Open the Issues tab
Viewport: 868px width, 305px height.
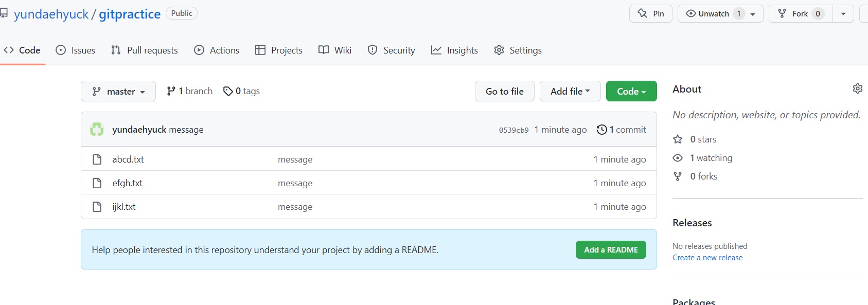pos(76,50)
